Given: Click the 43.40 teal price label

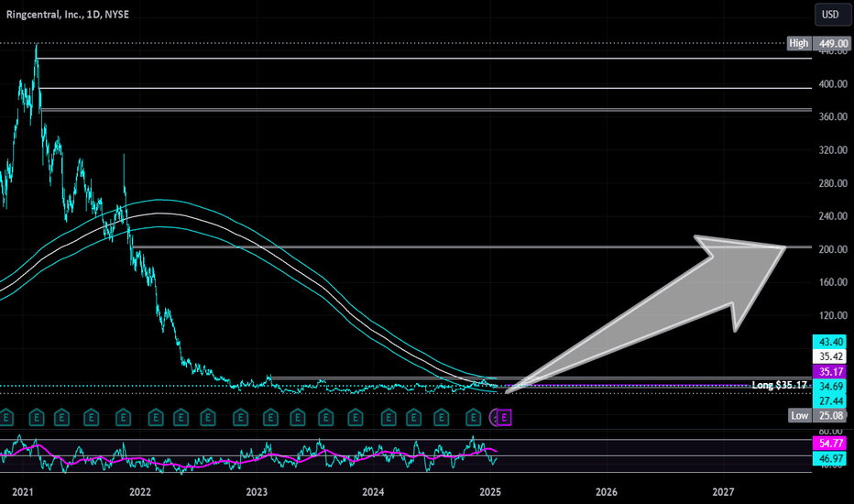Looking at the screenshot, I should [x=830, y=342].
